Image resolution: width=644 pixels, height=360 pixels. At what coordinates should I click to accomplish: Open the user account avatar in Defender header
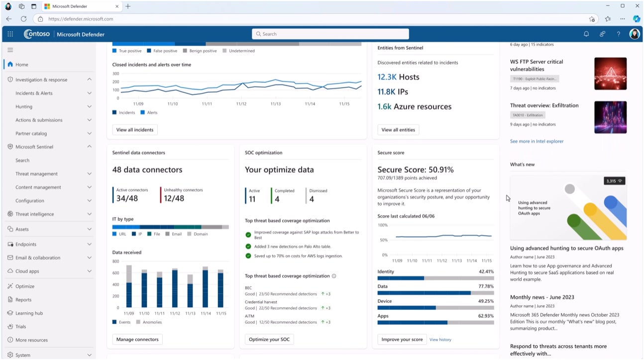click(634, 34)
